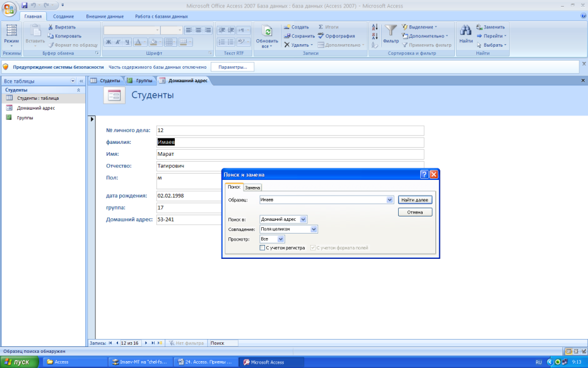
Task: Go to first record navigation arrow
Action: pyautogui.click(x=110, y=343)
